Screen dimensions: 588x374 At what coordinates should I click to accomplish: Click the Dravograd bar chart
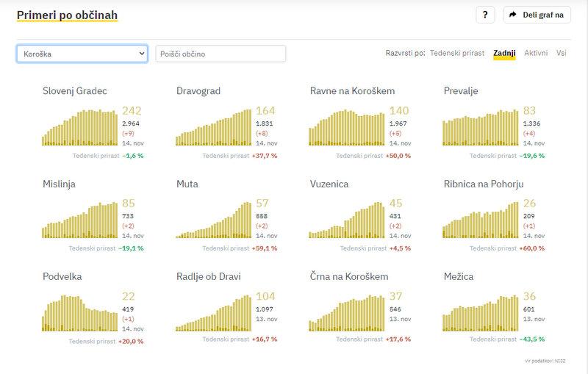coord(214,127)
